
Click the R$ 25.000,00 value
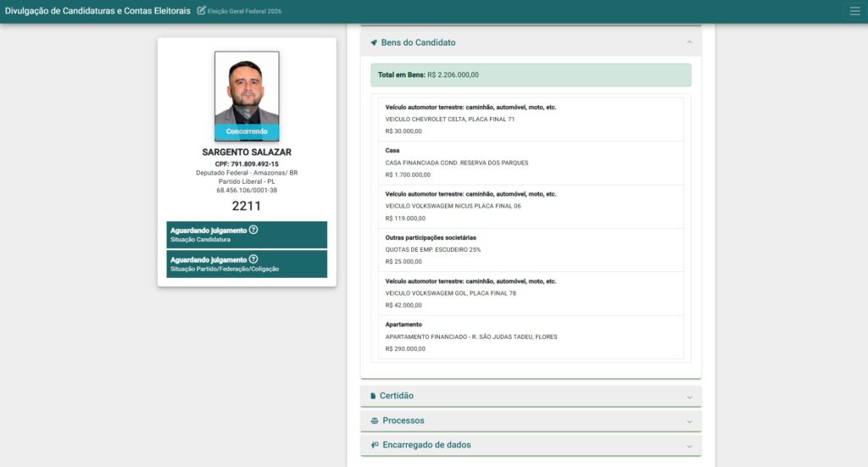point(403,262)
